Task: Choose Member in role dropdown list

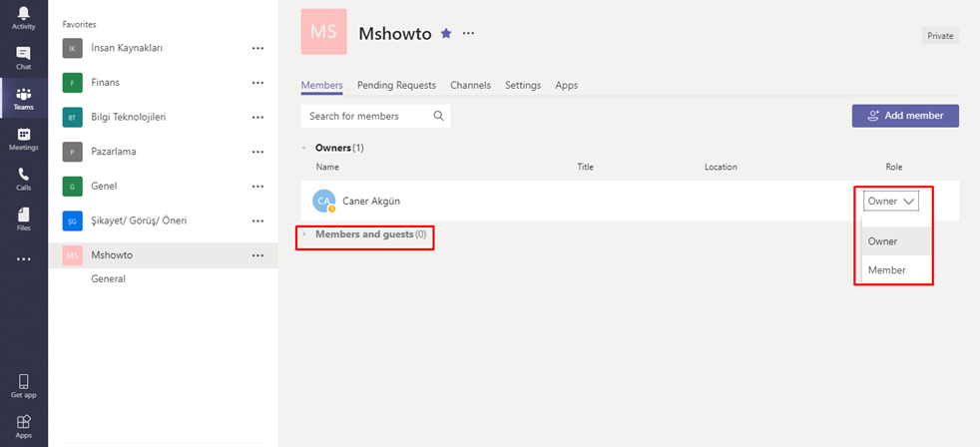Action: pyautogui.click(x=897, y=270)
